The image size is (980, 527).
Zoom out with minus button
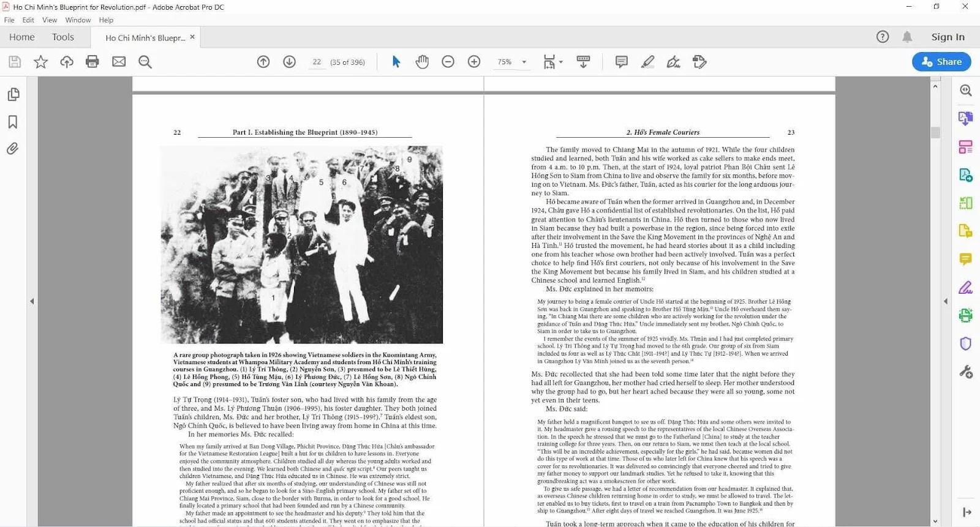448,62
